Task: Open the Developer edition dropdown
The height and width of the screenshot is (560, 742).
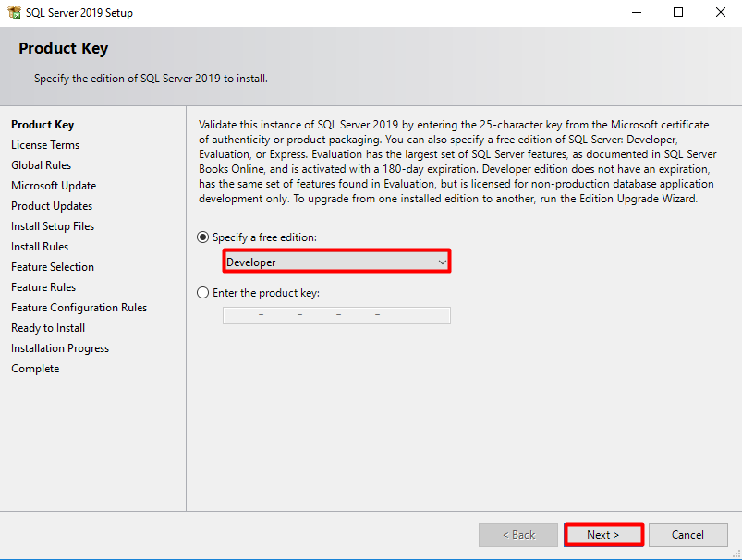Action: pos(336,262)
